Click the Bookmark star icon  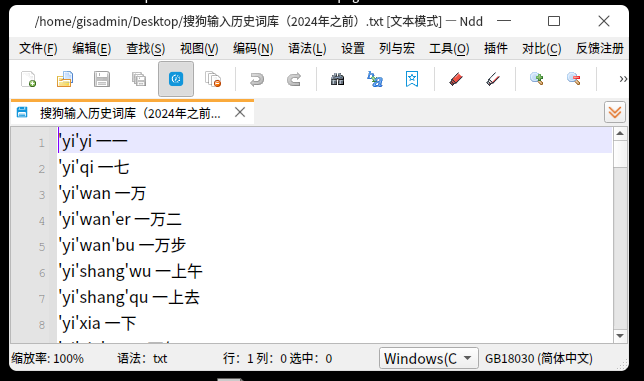coord(412,79)
